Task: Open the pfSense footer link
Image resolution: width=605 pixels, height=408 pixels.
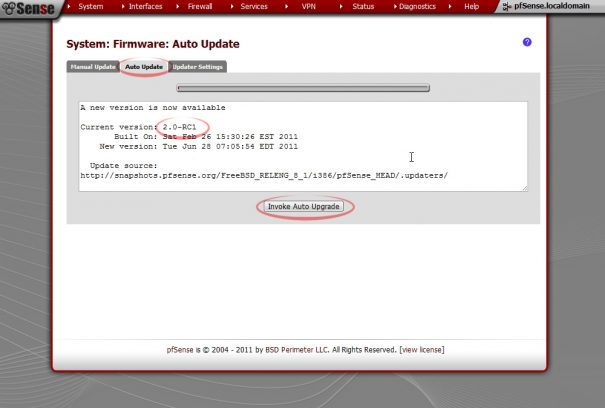Action: pos(180,350)
